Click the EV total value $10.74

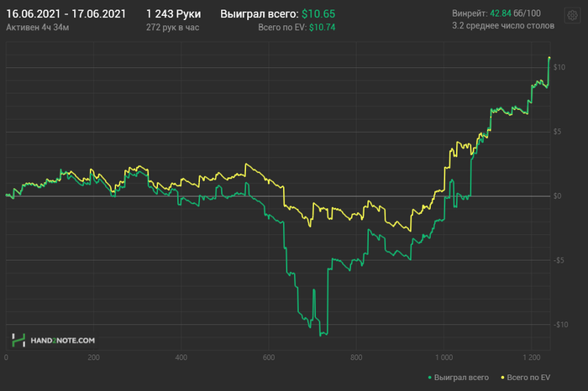coord(322,28)
